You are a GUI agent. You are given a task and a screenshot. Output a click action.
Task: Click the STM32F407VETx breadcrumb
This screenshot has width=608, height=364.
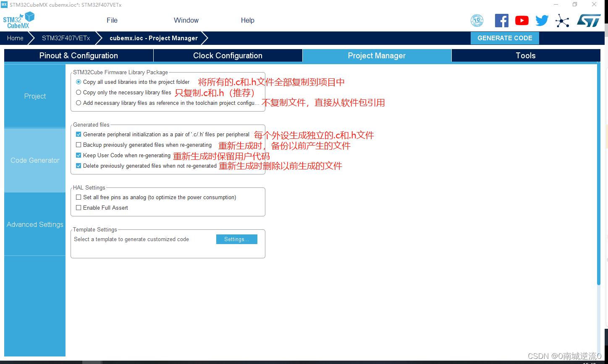[66, 38]
